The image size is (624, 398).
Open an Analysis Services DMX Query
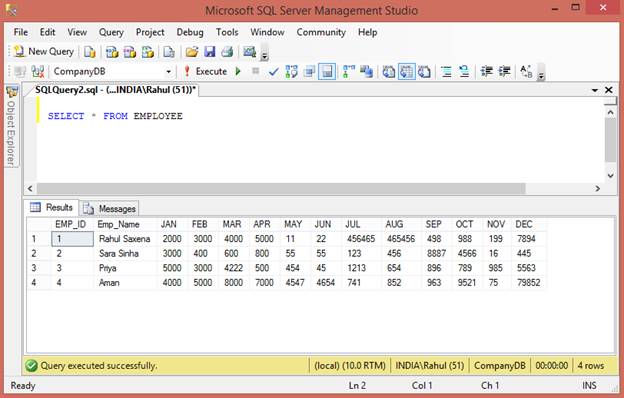coord(130,52)
